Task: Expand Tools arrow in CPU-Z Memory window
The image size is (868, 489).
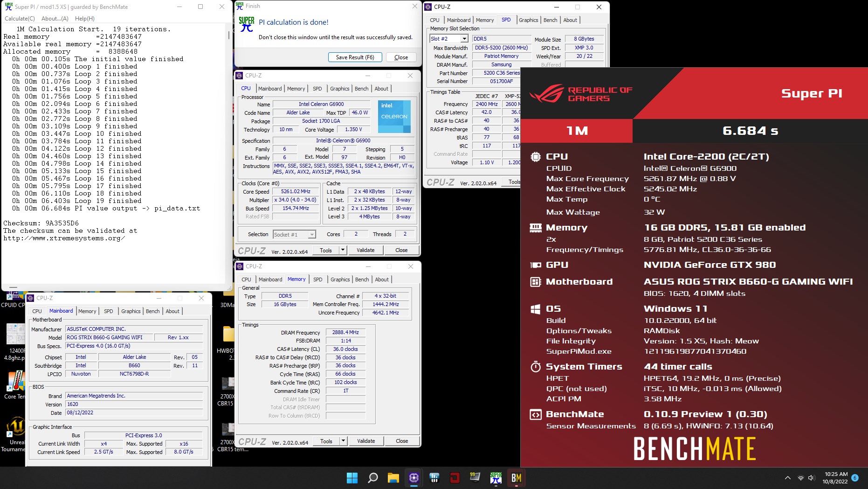Action: 343,441
